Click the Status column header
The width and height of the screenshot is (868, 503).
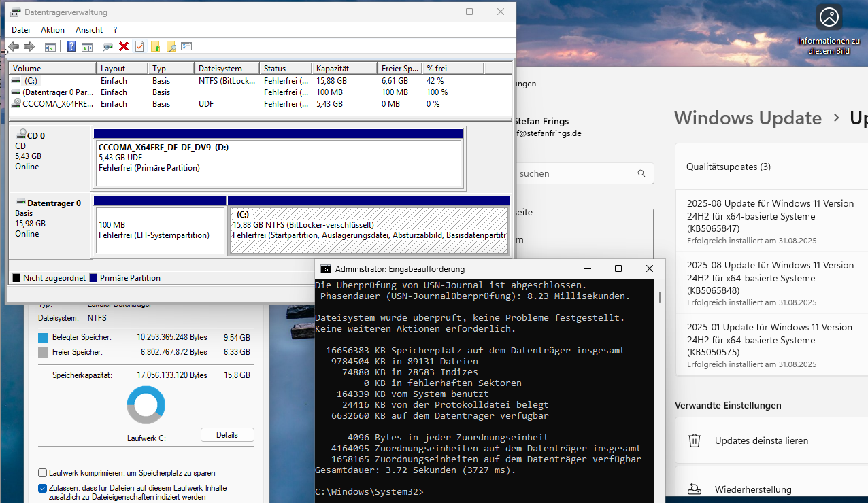(x=286, y=68)
